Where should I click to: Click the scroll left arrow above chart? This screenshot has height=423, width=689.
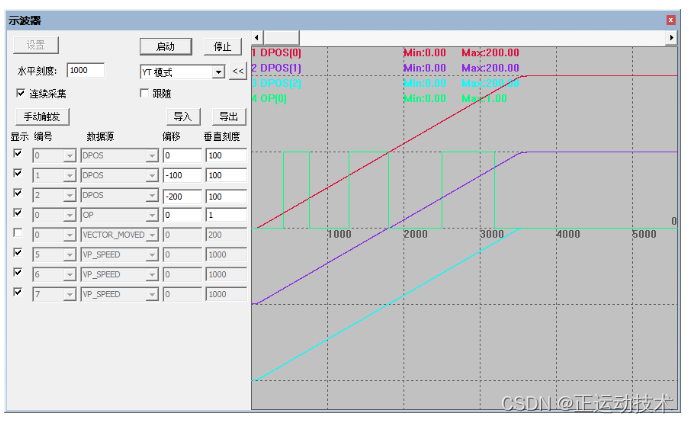click(x=257, y=38)
